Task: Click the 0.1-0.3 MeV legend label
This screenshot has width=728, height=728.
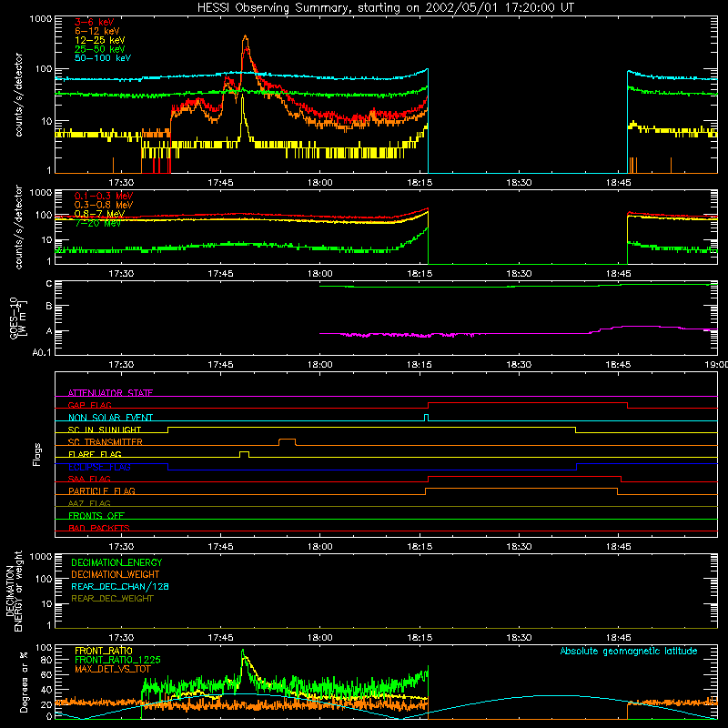Action: pyautogui.click(x=104, y=196)
